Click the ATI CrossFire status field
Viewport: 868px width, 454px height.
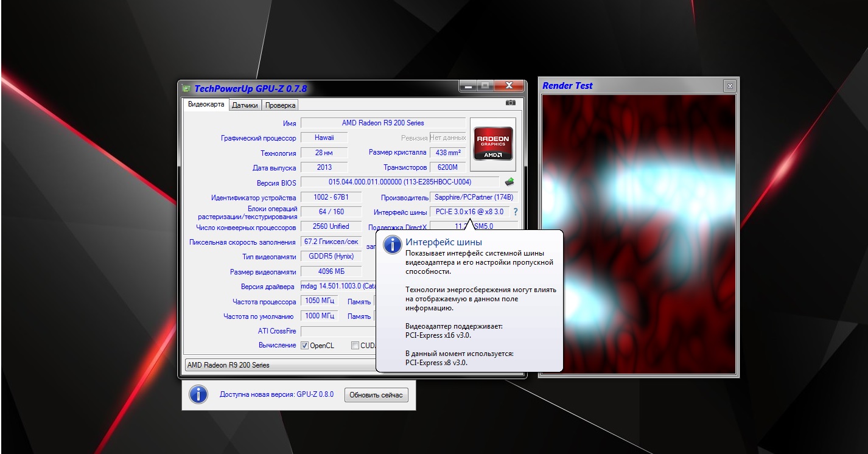click(338, 331)
